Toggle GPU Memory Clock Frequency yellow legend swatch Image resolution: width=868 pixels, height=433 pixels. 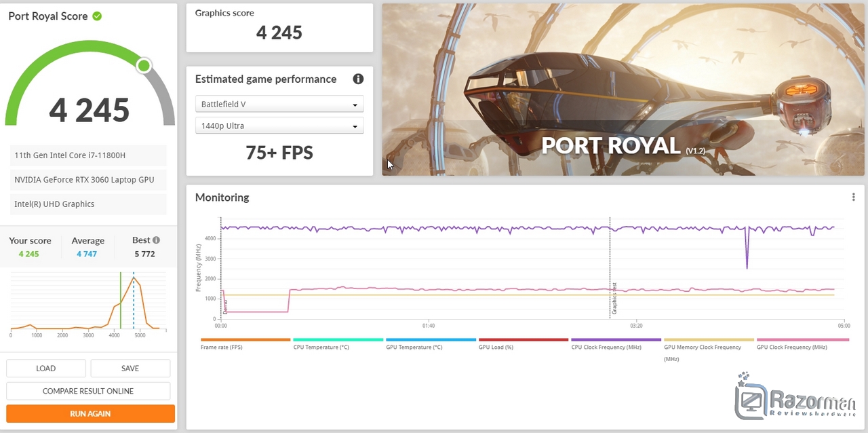[709, 339]
